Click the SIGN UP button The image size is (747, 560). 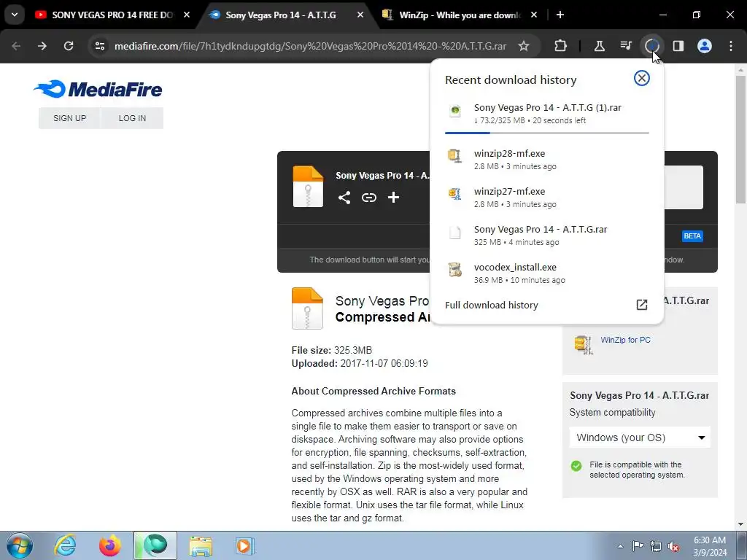tap(69, 118)
